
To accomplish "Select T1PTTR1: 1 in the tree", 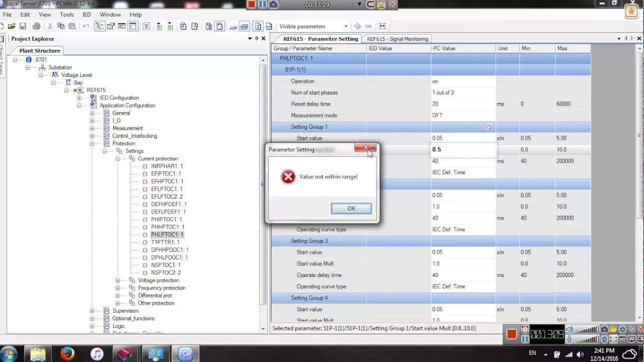I will 165,242.
